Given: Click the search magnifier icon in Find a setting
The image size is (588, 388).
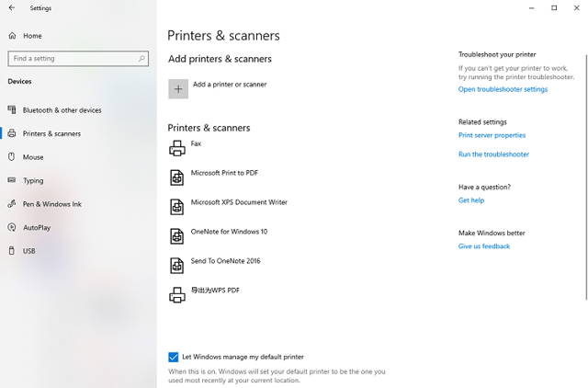Looking at the screenshot, I should point(141,59).
